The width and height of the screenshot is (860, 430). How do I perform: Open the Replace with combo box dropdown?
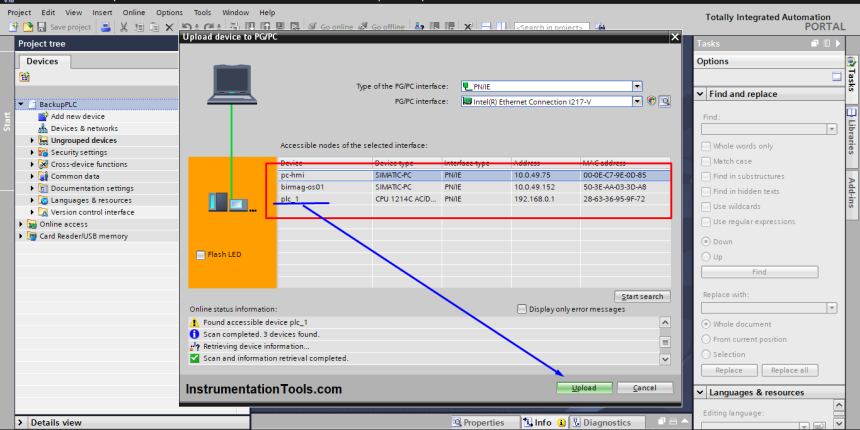point(831,308)
